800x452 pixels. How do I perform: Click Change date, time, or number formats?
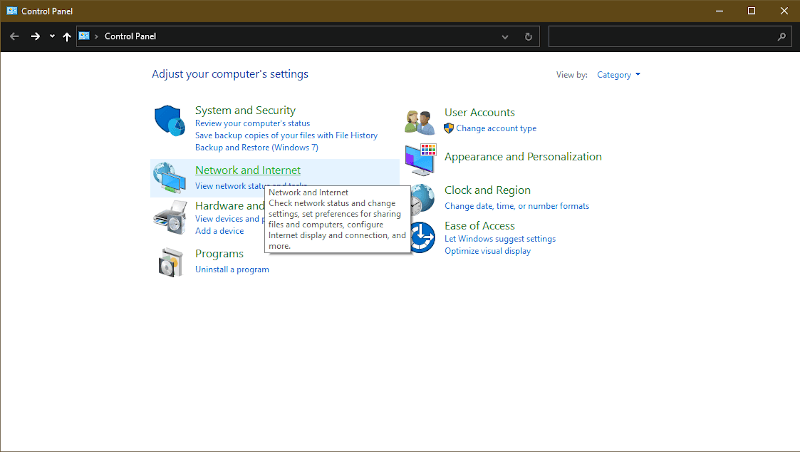[516, 206]
